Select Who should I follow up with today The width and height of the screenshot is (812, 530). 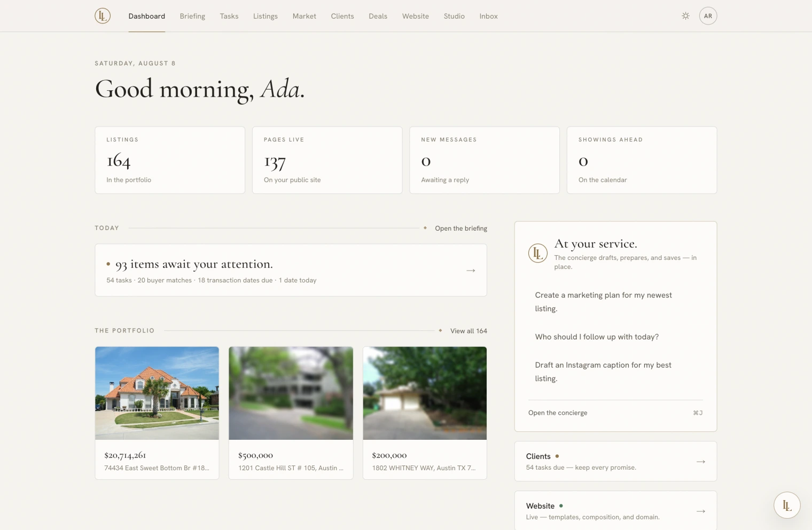pyautogui.click(x=615, y=337)
